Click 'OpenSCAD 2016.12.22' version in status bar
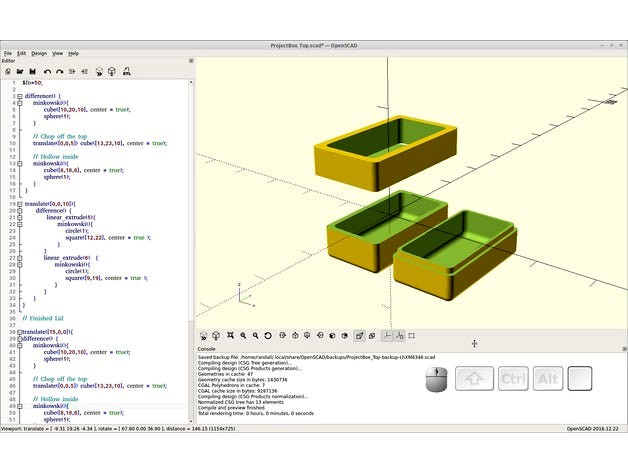Viewport: 628px width, 472px height. pyautogui.click(x=592, y=429)
